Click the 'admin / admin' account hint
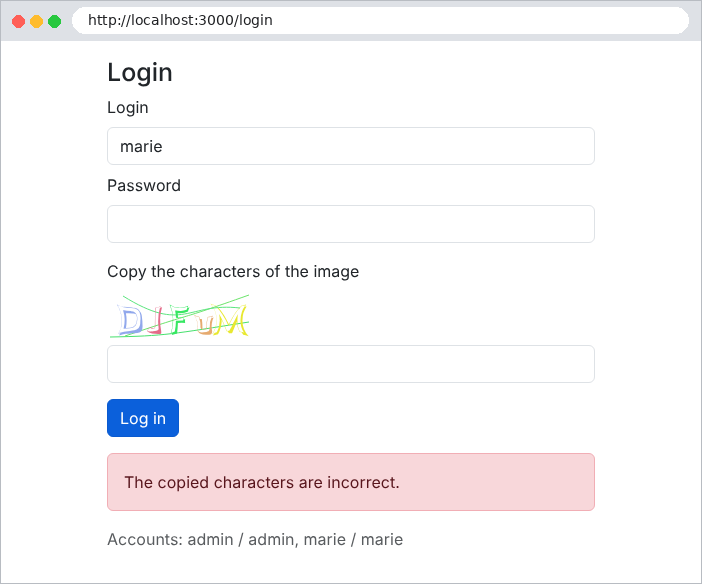The height and width of the screenshot is (584, 702). pyautogui.click(x=241, y=540)
